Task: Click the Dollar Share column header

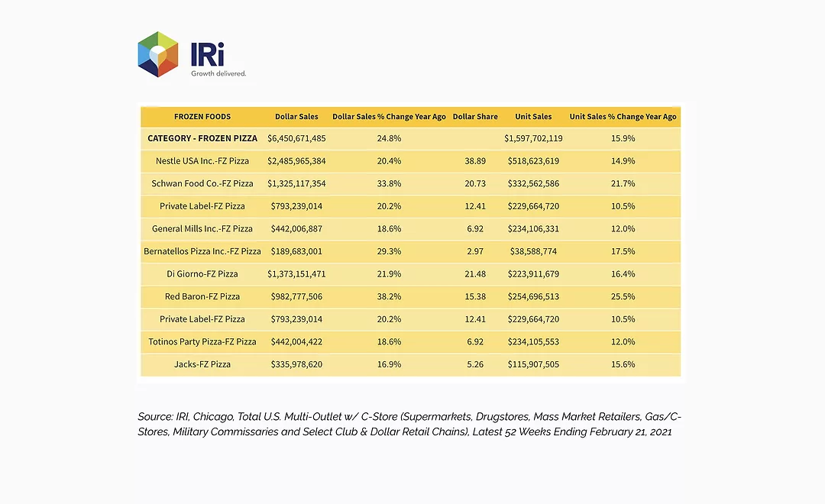Action: 475,117
